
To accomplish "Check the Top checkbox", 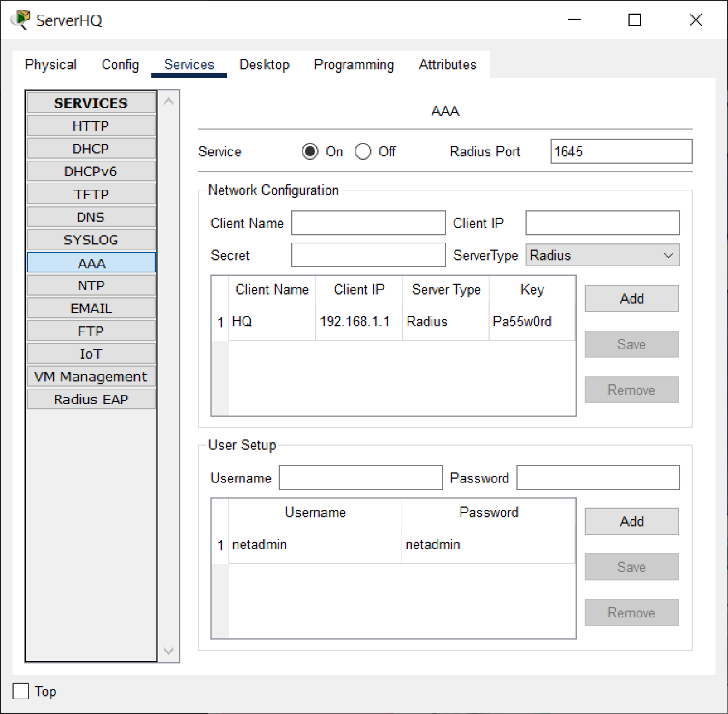I will (20, 691).
